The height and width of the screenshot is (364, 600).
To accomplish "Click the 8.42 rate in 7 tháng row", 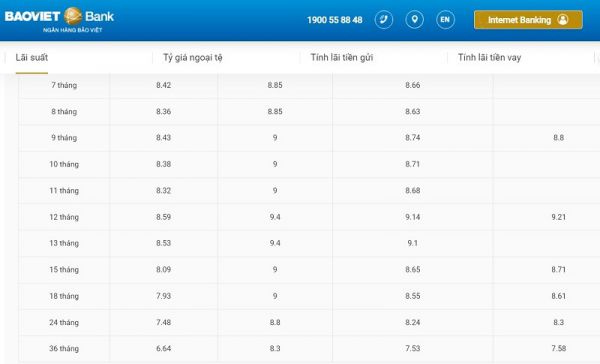I will (163, 85).
